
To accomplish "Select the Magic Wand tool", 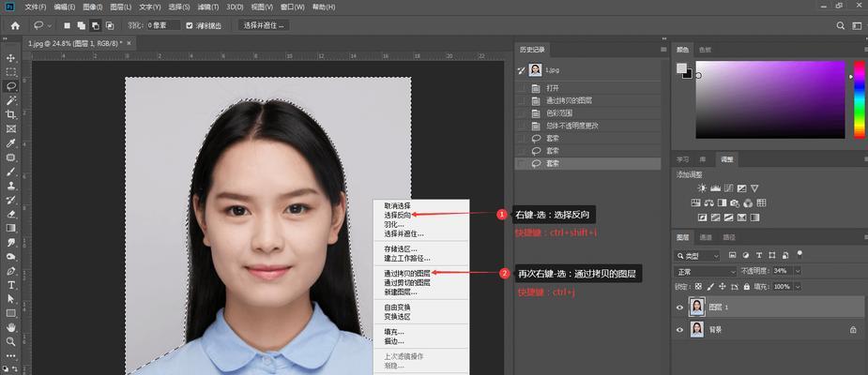I will (10, 100).
